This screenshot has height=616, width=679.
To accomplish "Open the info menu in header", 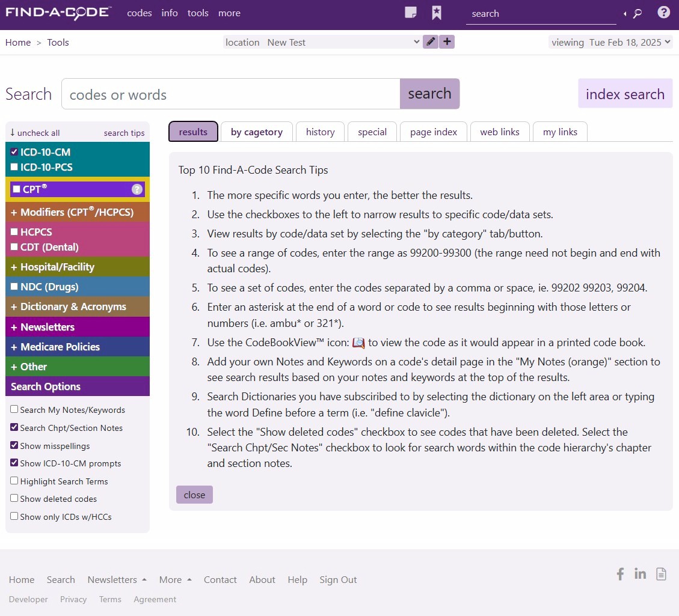I will click(170, 13).
